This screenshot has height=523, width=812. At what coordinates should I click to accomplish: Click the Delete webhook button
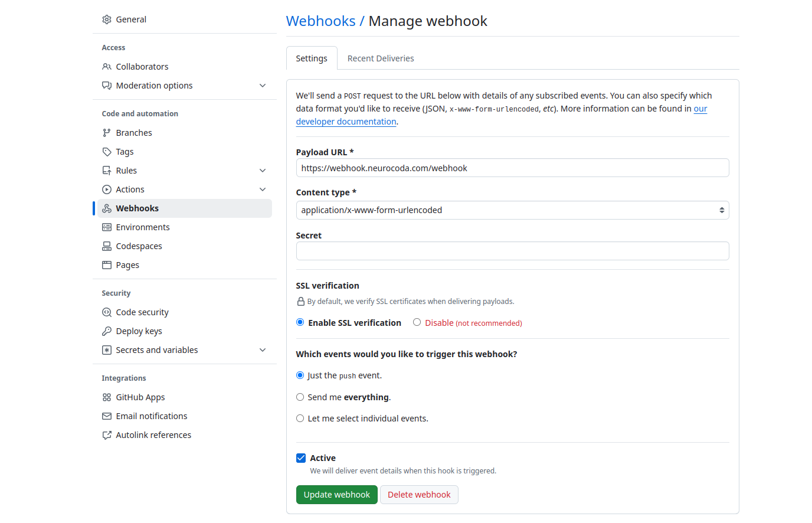click(419, 495)
